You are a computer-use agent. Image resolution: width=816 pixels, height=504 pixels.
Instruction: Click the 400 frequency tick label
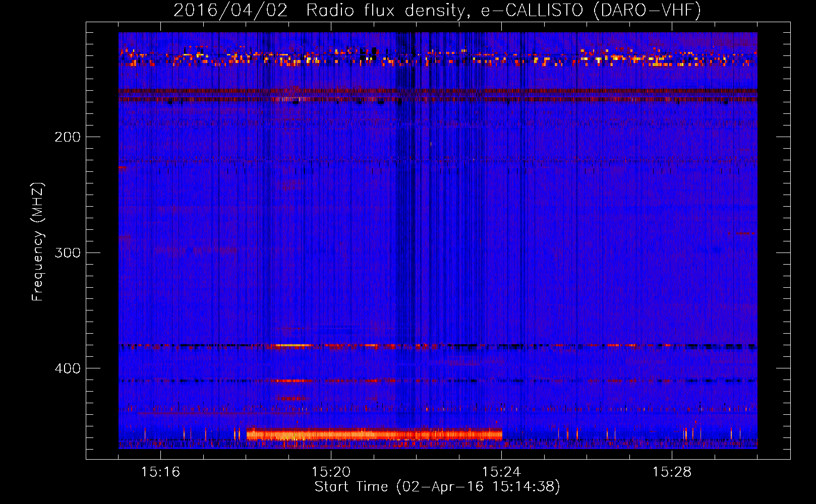click(x=68, y=368)
